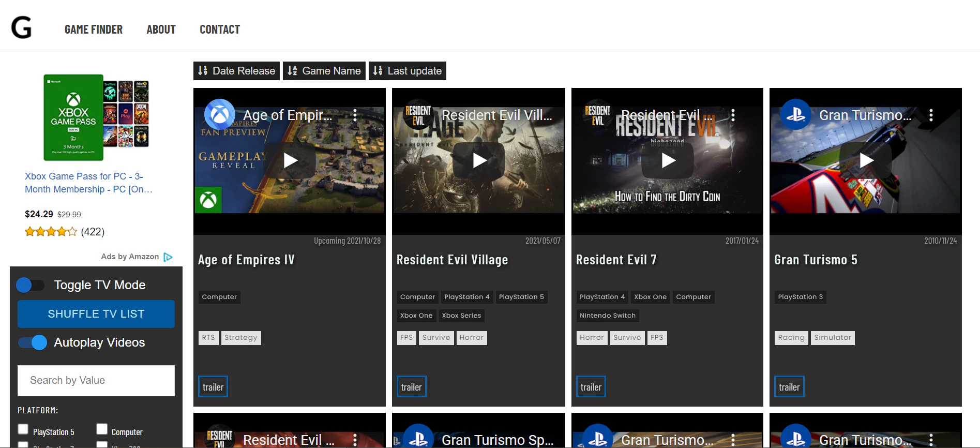Screen dimensions: 980x448
Task: Sort games by Last update
Action: [x=408, y=71]
